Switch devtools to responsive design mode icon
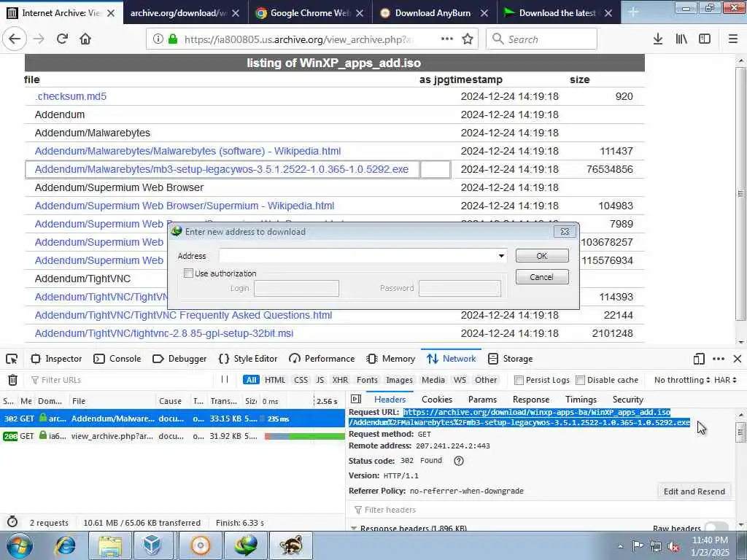This screenshot has width=747, height=560. [699, 359]
